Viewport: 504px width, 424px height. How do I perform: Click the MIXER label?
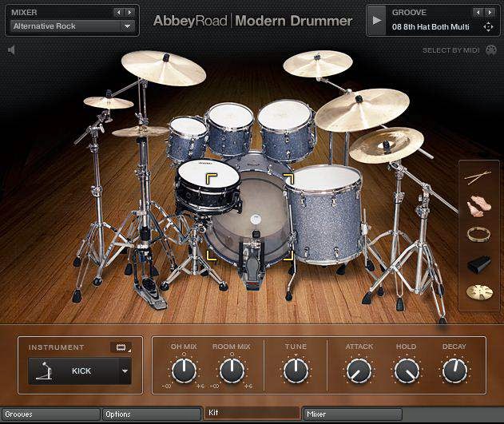pos(24,13)
